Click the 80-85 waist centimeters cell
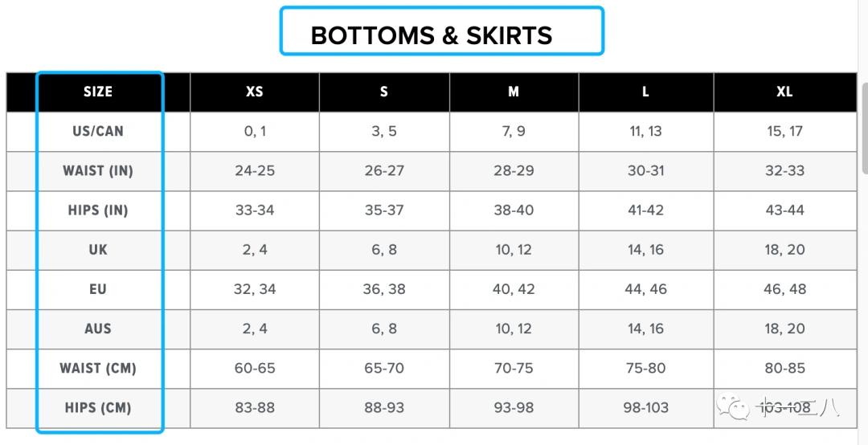The height and width of the screenshot is (445, 868). coord(784,368)
